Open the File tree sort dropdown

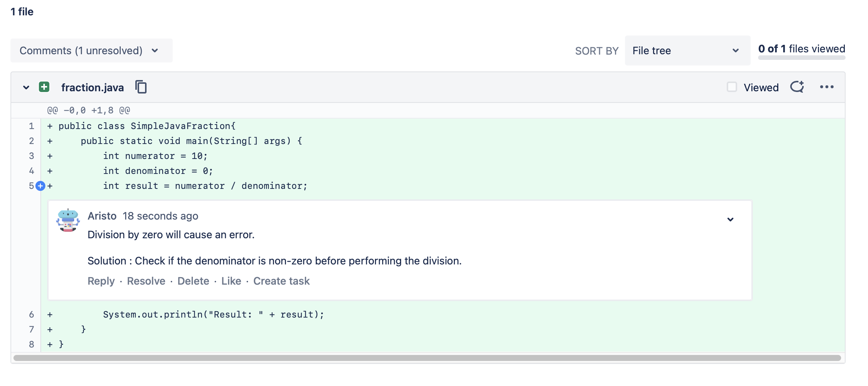687,50
